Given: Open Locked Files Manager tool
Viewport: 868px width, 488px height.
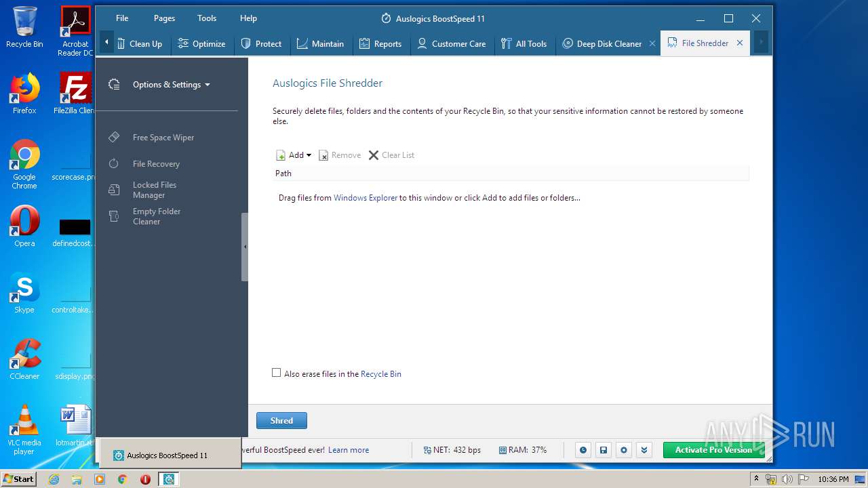Looking at the screenshot, I should coord(155,190).
